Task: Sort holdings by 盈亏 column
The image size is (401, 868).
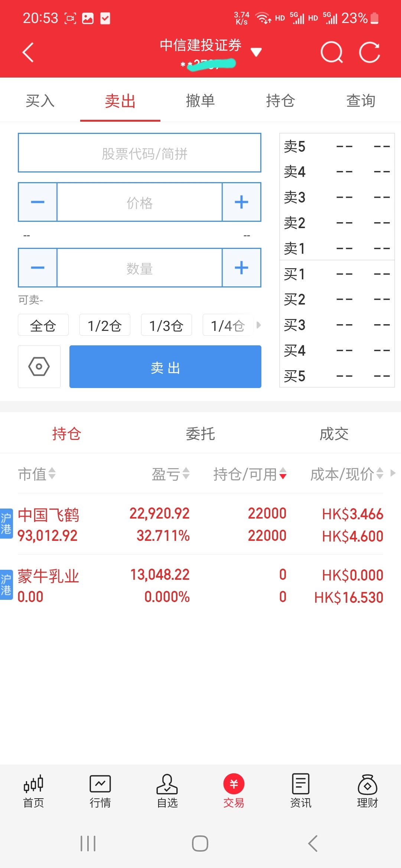Action: 171,474
